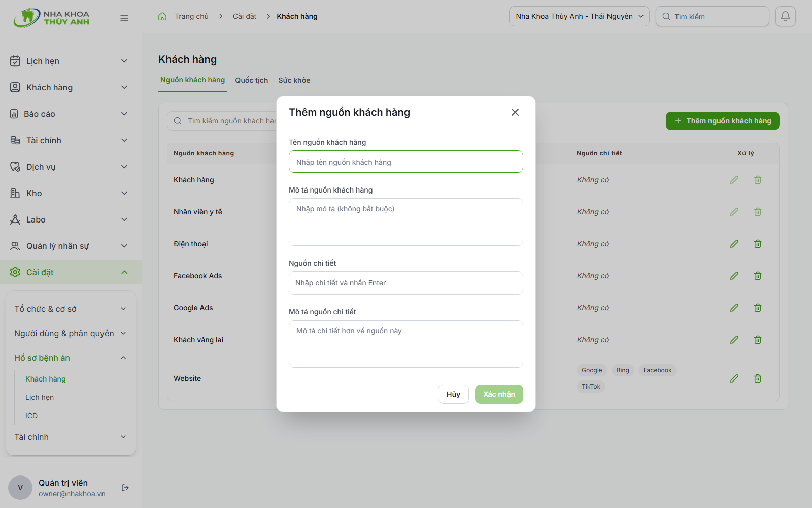Click the Hủy button
The image size is (812, 508).
click(453, 394)
